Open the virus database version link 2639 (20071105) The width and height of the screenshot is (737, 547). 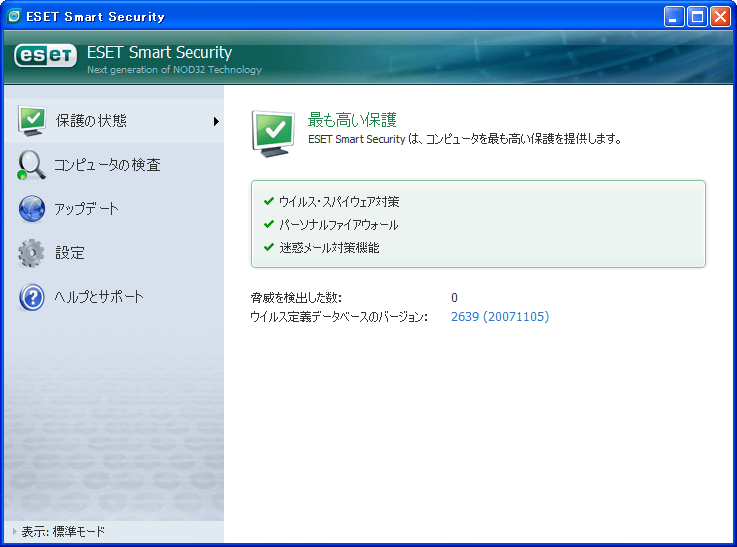500,316
